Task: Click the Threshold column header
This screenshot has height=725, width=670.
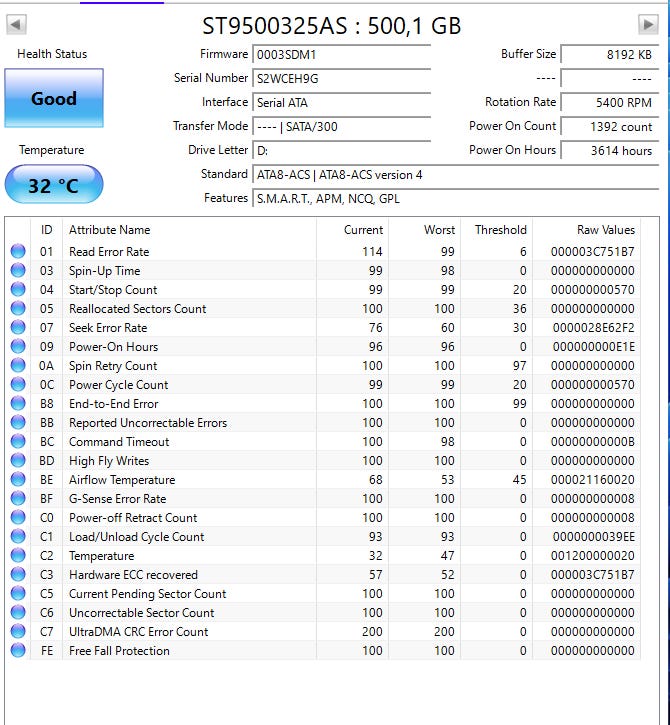Action: tap(497, 230)
